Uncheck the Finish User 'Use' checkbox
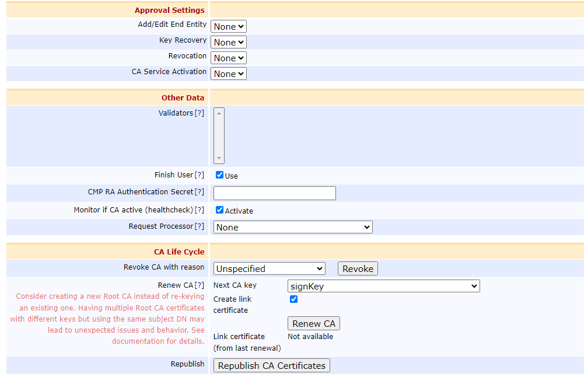The image size is (588, 377). tap(220, 175)
